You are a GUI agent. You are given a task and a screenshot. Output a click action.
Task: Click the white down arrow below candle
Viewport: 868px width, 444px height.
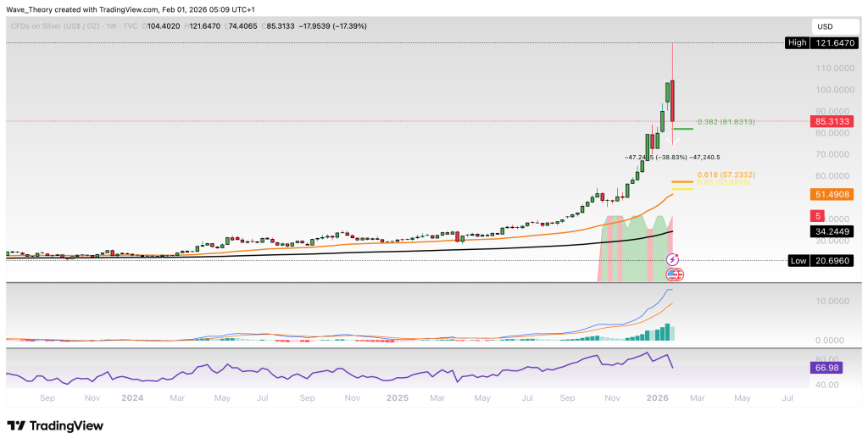click(673, 140)
